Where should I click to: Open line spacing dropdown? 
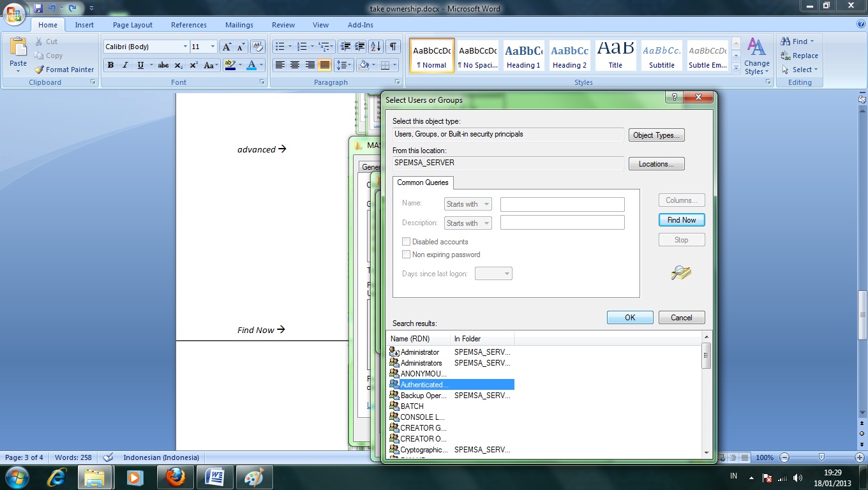pos(344,65)
